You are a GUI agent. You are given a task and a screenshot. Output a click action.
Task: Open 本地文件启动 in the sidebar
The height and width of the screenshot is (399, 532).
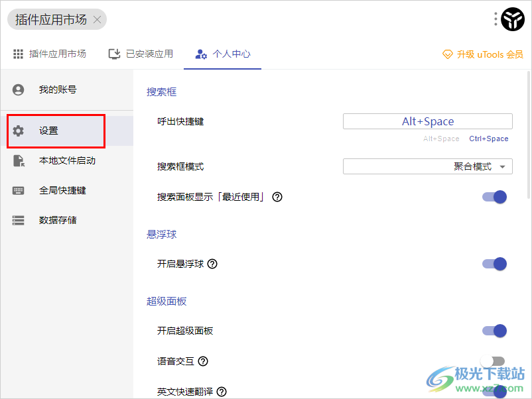[x=67, y=160]
